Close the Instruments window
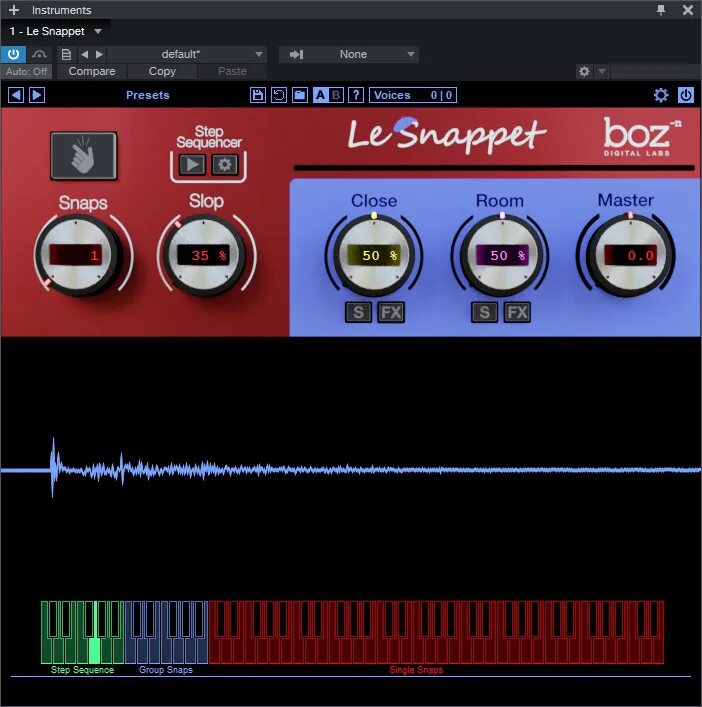 click(x=688, y=10)
